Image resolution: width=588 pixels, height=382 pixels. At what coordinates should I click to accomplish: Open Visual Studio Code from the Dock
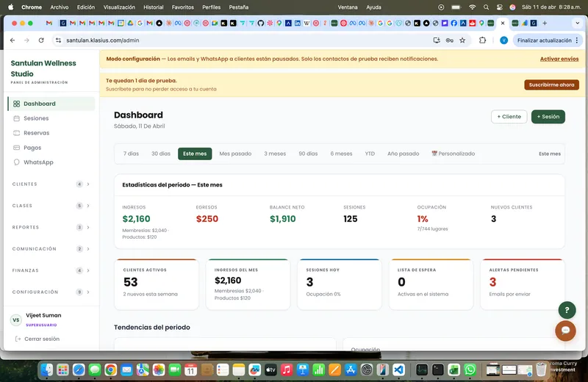click(x=398, y=370)
